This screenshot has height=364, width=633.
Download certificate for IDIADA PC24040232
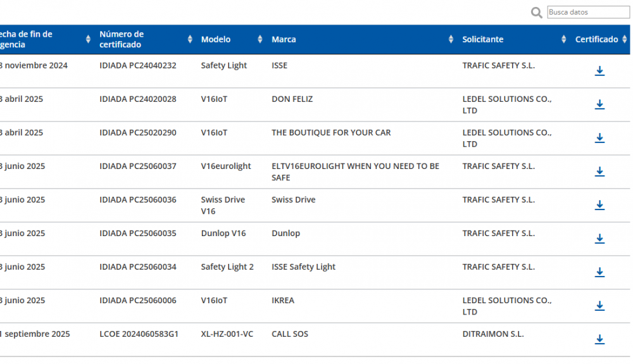click(599, 71)
